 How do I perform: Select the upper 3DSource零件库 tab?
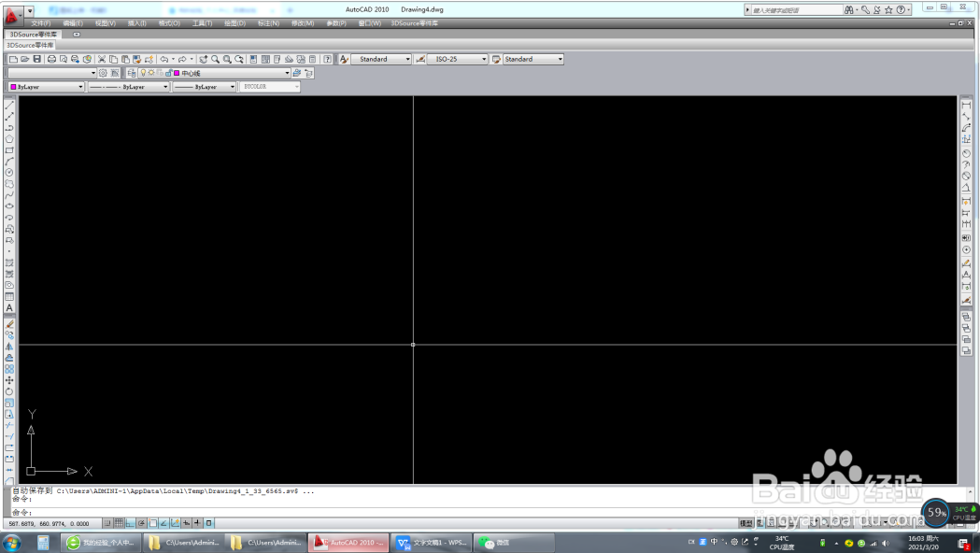pyautogui.click(x=33, y=35)
